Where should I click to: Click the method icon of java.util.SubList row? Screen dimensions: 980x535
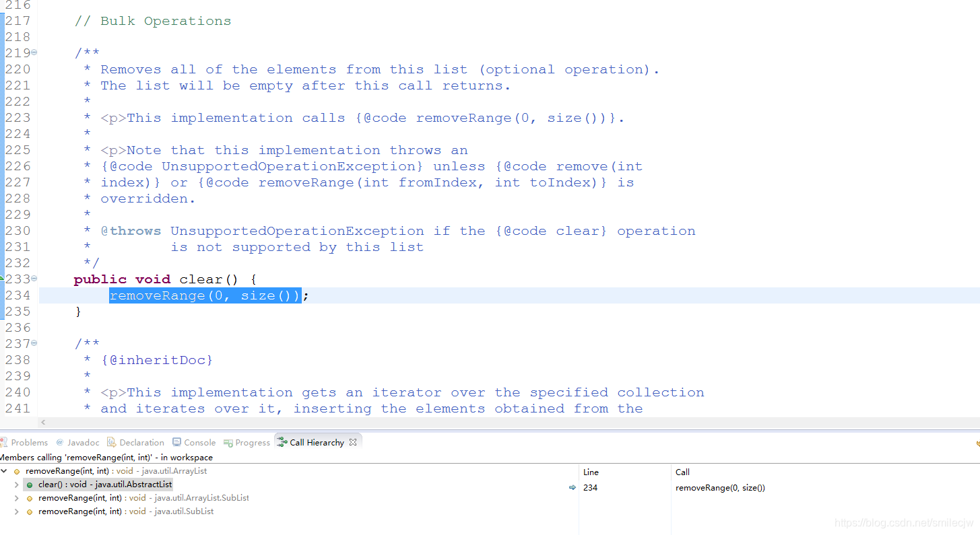coord(30,511)
